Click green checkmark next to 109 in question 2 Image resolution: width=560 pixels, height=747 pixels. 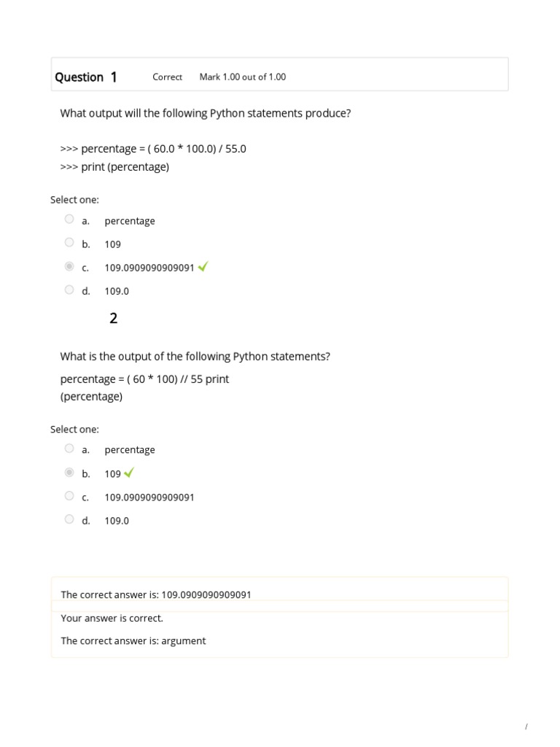coord(129,473)
